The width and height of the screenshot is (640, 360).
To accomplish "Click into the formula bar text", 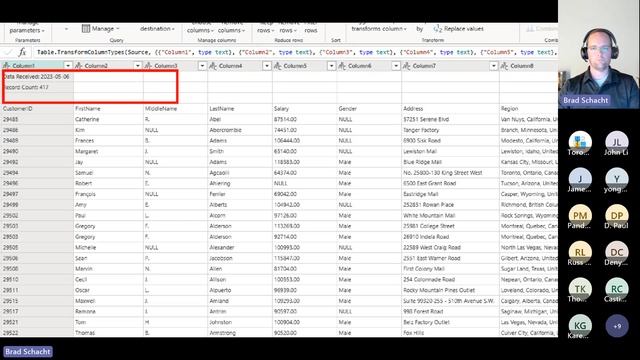I will 296,52.
